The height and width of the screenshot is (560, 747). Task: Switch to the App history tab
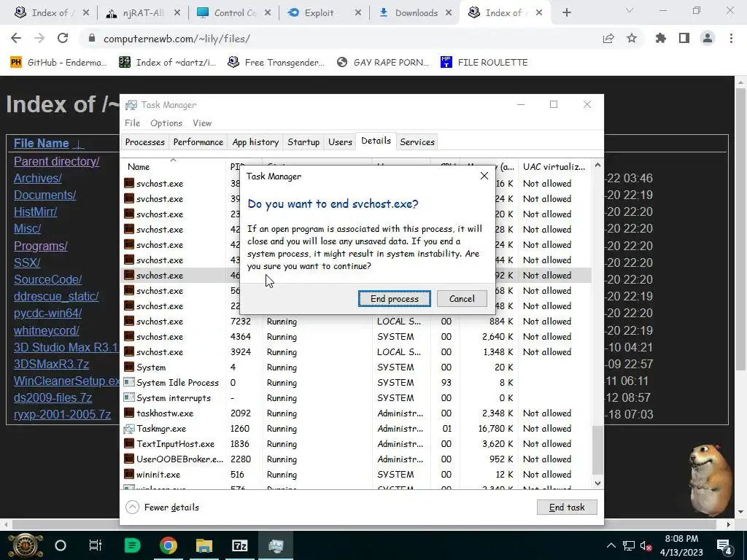coord(255,142)
